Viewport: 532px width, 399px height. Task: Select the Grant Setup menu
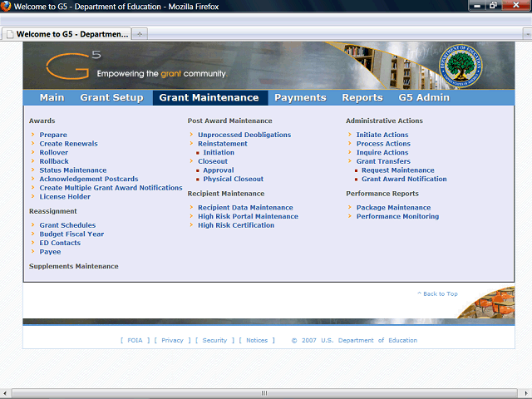[x=111, y=98]
